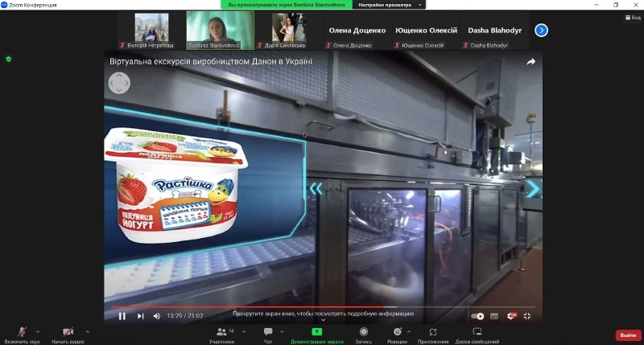This screenshot has height=345, width=644.
Task: Expand participants options arrow
Action: point(244,331)
